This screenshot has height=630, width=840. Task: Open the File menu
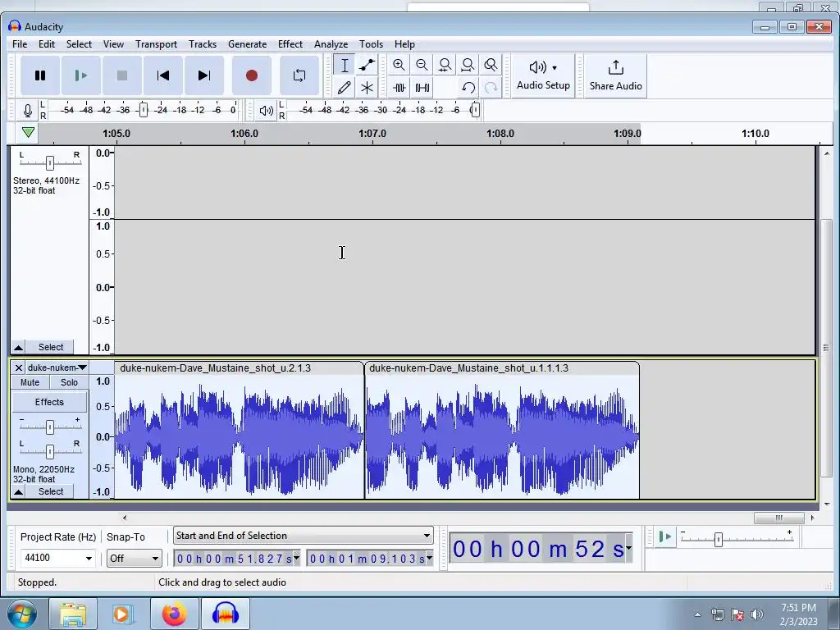(20, 44)
